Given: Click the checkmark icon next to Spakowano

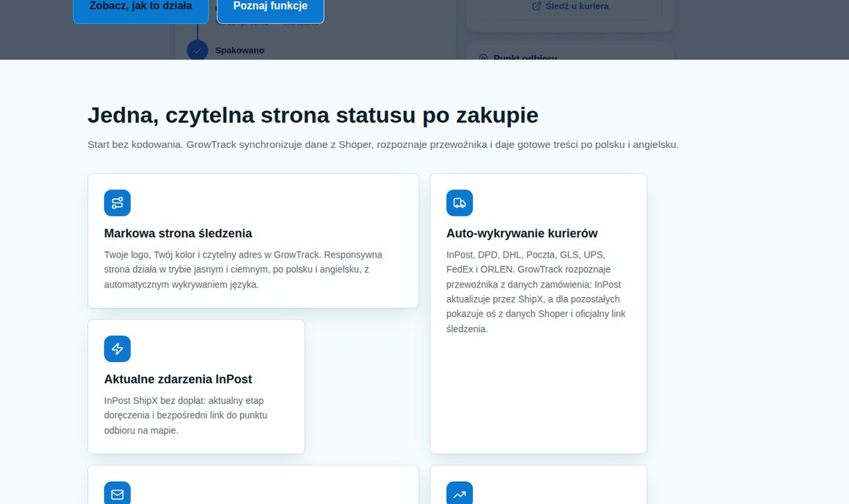Looking at the screenshot, I should 198,50.
